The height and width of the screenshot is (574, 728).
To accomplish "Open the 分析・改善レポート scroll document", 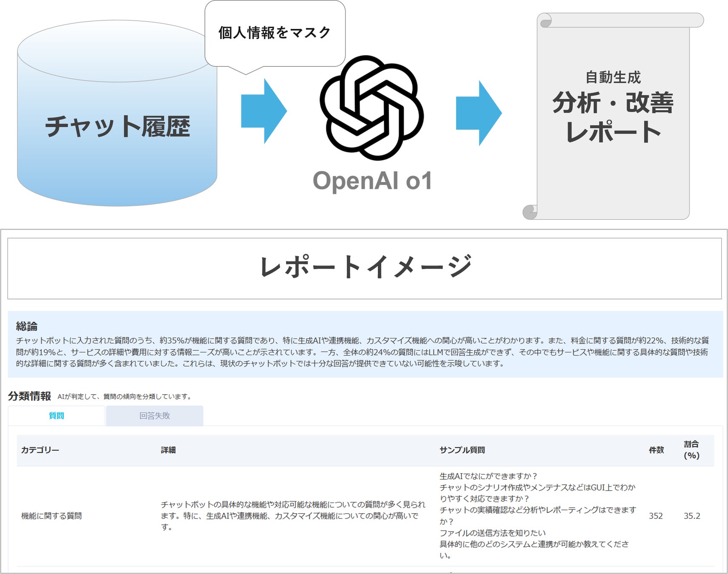I will click(x=613, y=116).
